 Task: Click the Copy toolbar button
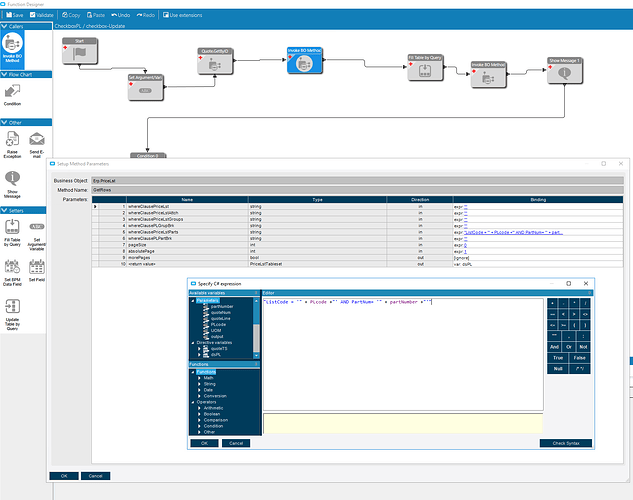point(71,15)
